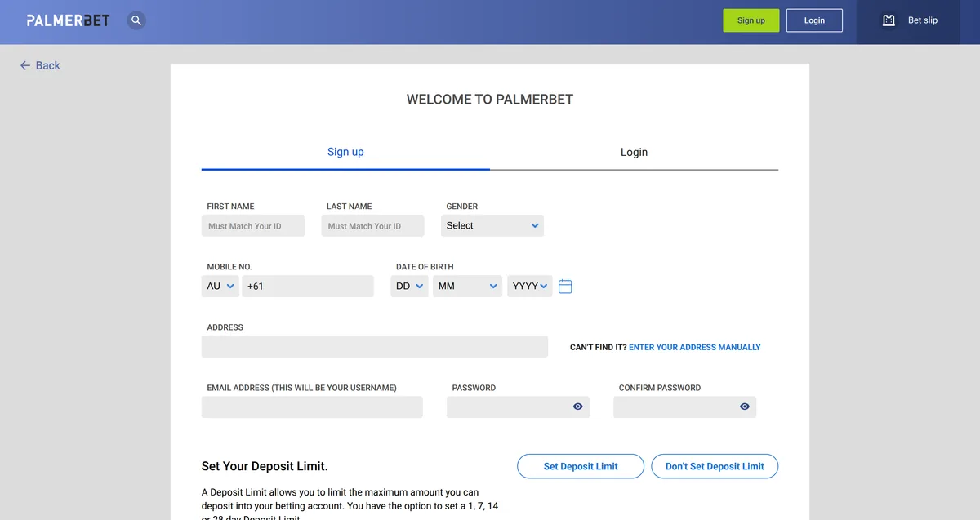
Task: Open the DD day dropdown
Action: click(409, 287)
